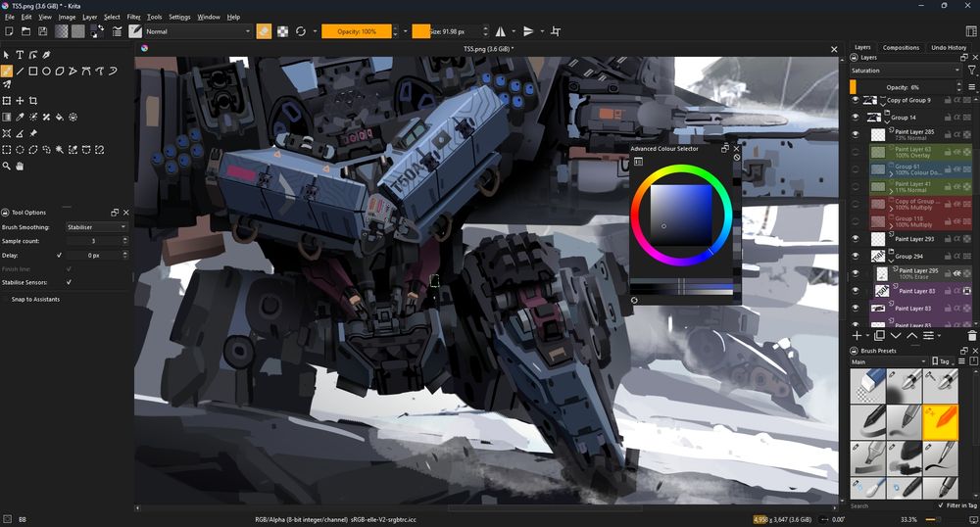This screenshot has width=980, height=527.
Task: Toggle Eraser mode in toolbar
Action: [x=264, y=31]
